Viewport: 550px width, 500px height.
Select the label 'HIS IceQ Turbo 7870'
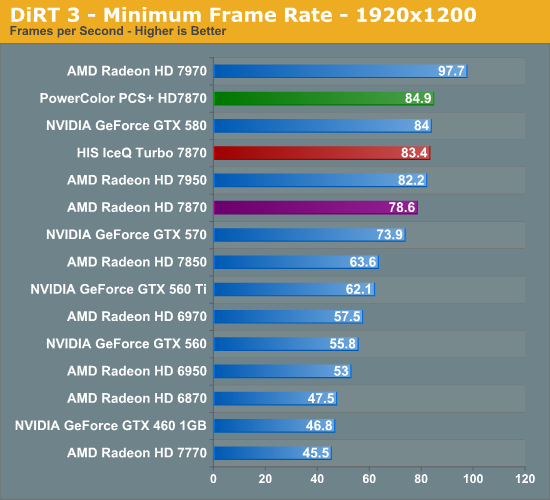coord(142,153)
